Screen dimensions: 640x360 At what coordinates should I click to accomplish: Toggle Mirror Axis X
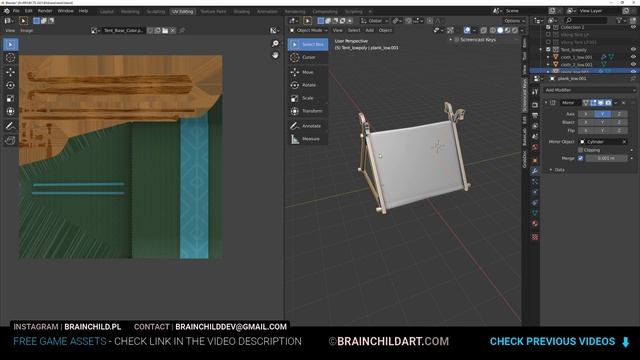[586, 114]
